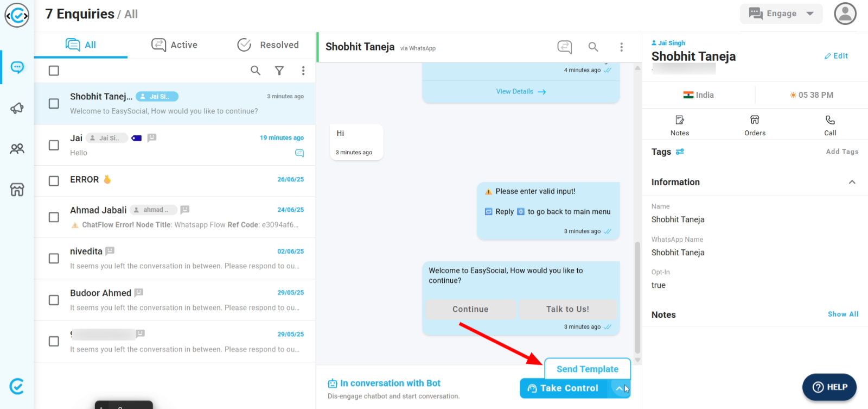Open the Engage dropdown menu
This screenshot has width=868, height=409.
coord(781,14)
